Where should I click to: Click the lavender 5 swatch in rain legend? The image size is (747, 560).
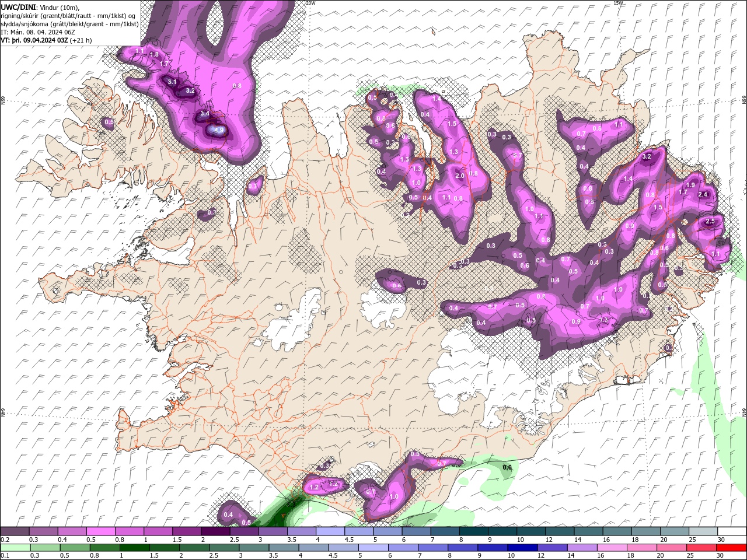point(373,548)
